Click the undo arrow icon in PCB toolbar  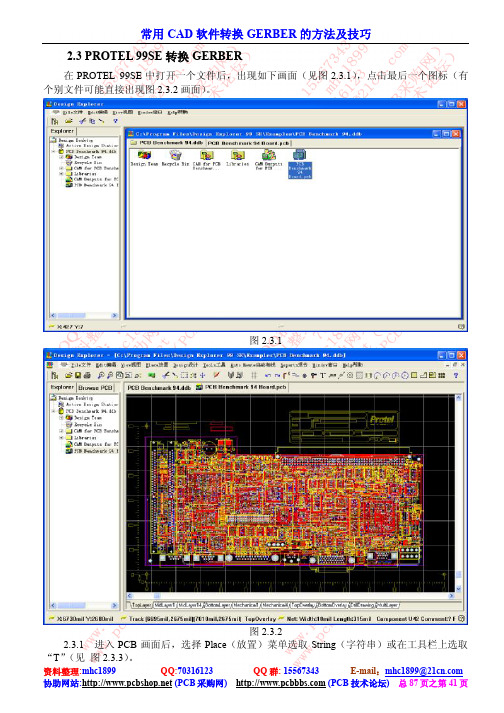pyautogui.click(x=267, y=375)
